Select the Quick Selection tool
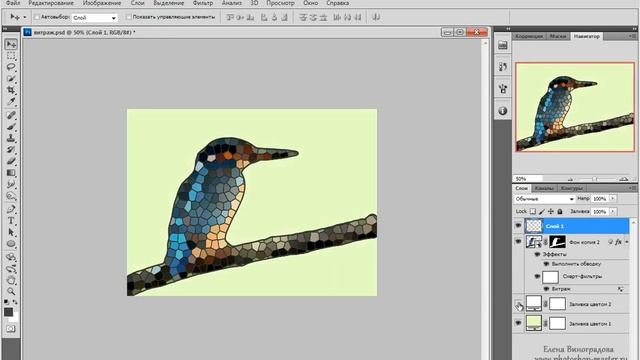The width and height of the screenshot is (640, 360). (11, 78)
